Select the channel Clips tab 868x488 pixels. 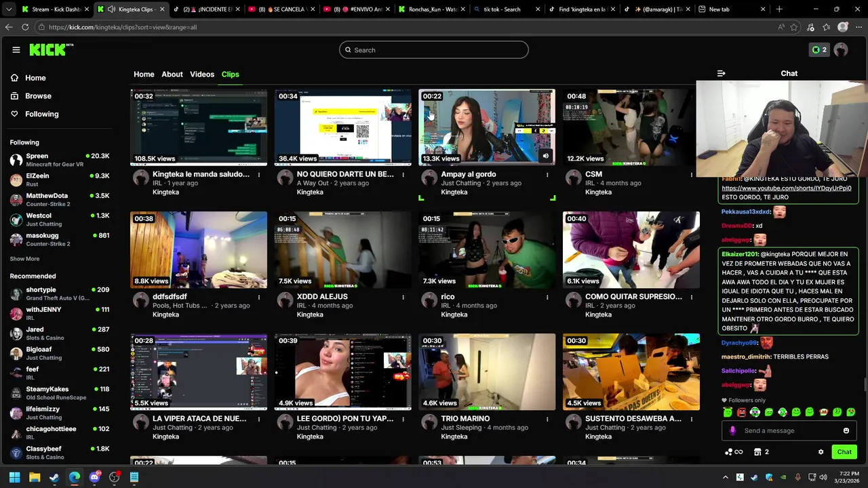[x=231, y=74]
